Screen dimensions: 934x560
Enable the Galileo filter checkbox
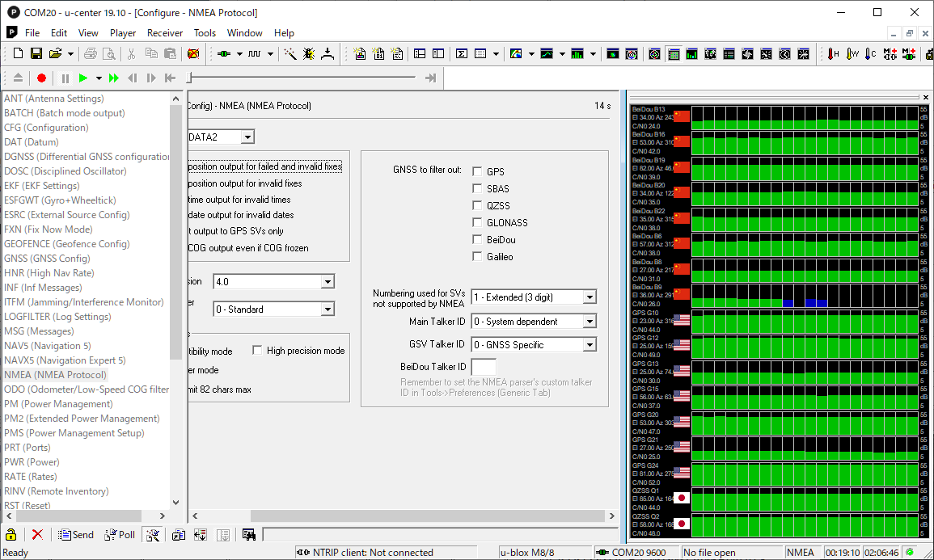tap(477, 256)
